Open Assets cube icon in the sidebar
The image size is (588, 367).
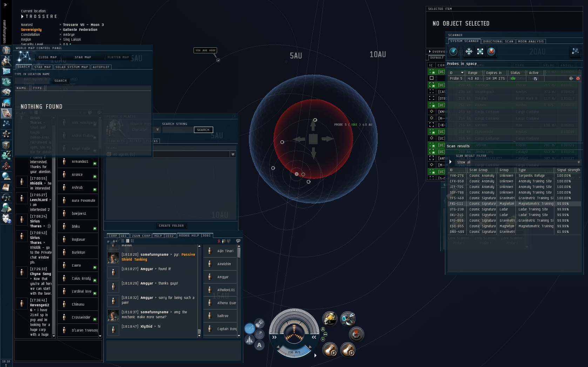[x=6, y=145]
